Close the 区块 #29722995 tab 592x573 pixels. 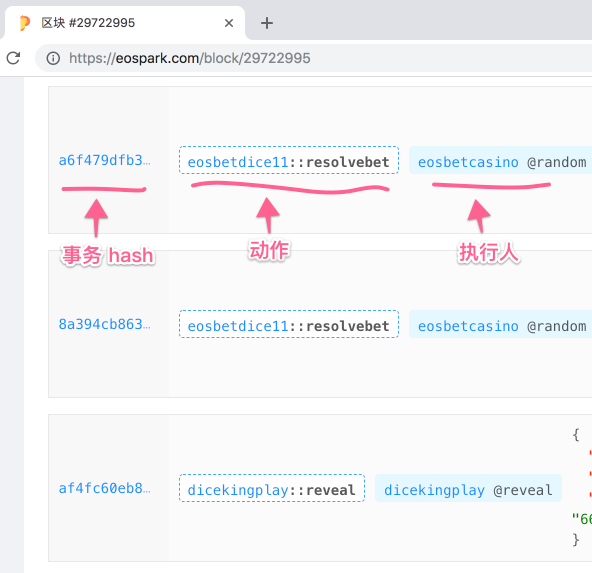(229, 23)
